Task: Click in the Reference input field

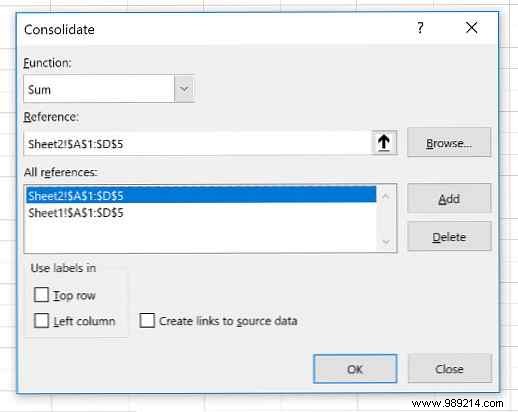Action: [x=197, y=144]
